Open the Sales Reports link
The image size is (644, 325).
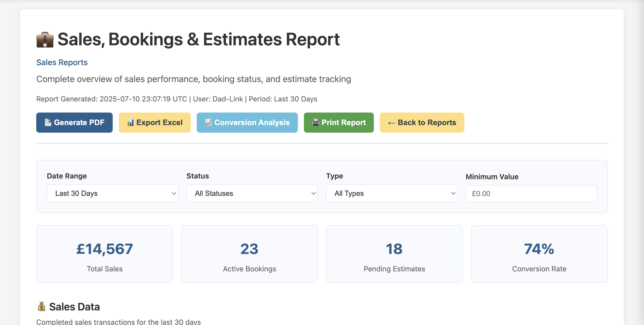62,62
